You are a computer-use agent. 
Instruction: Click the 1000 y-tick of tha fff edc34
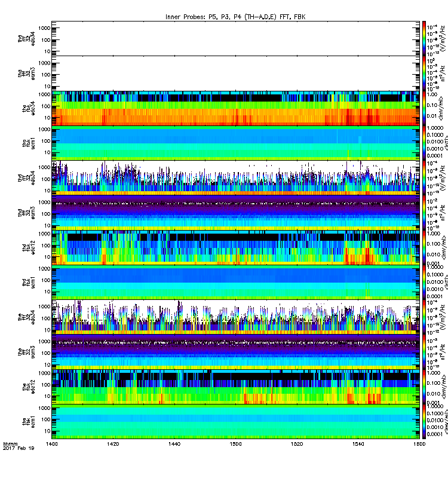44,28
